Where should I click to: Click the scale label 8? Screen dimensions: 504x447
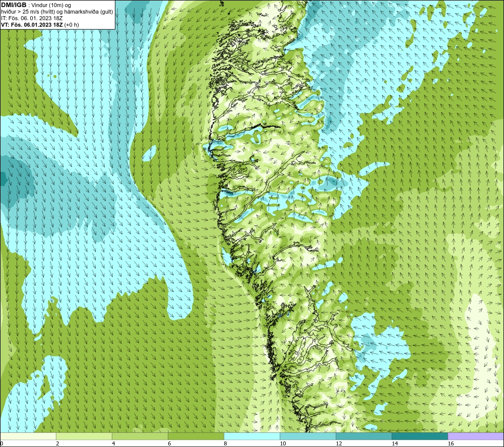225,443
